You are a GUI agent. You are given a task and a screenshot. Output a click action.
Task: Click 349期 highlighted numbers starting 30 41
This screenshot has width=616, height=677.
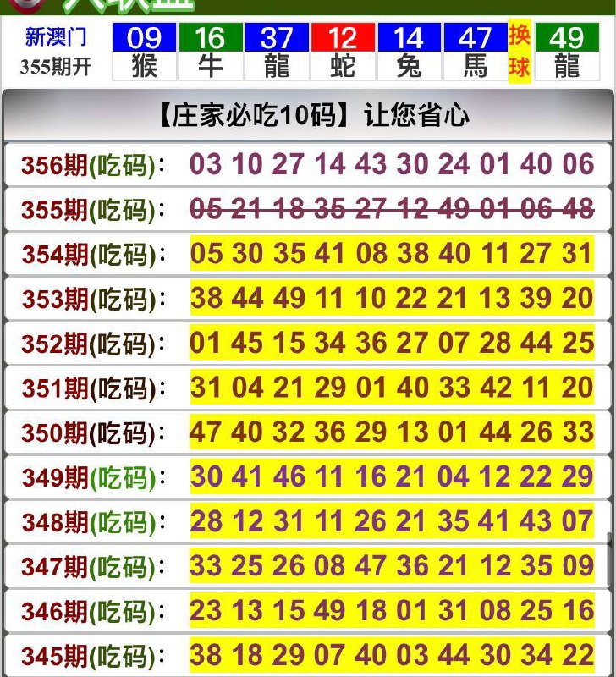[392, 476]
